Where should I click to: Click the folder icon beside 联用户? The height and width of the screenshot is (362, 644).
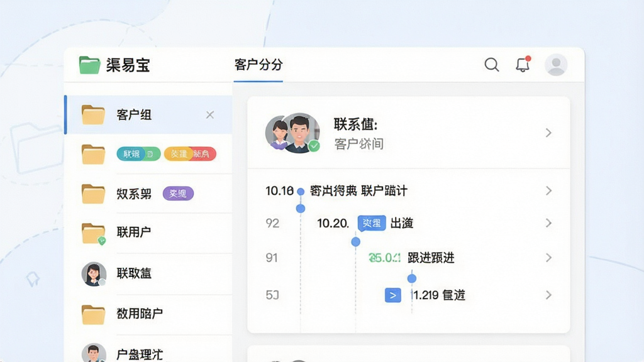(93, 234)
